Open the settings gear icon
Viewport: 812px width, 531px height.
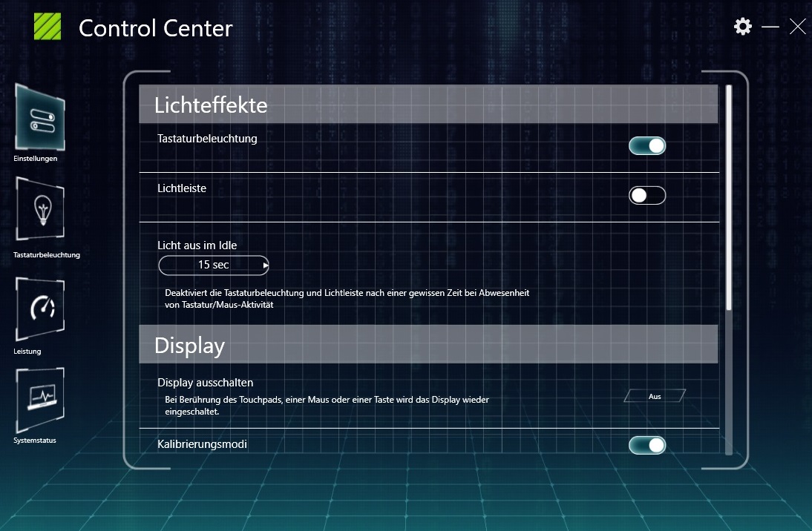click(x=743, y=27)
